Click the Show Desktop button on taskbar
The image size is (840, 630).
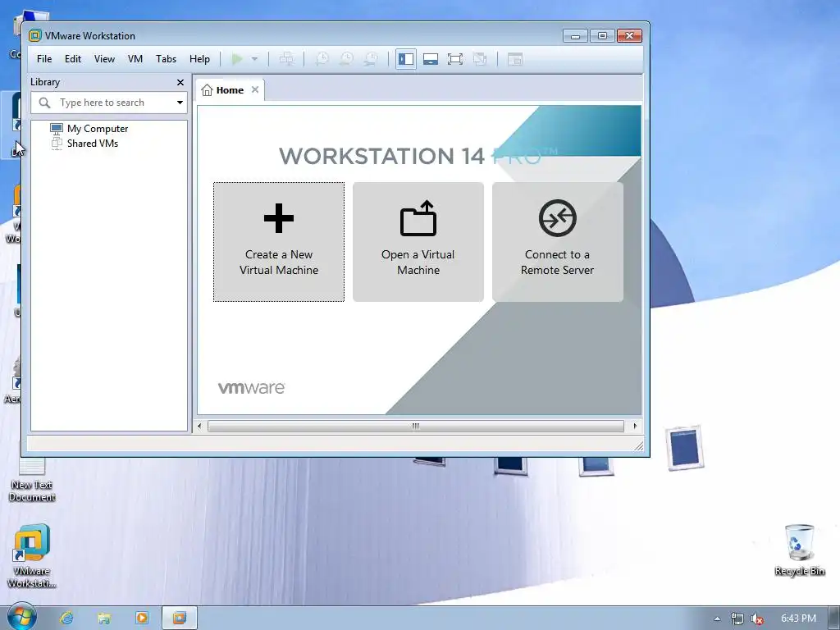834,619
